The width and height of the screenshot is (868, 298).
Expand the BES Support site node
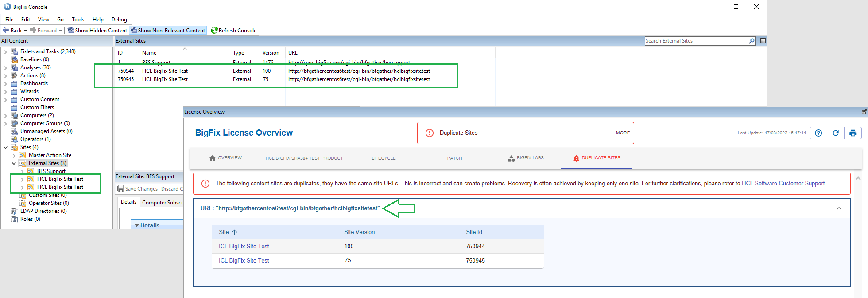pyautogui.click(x=22, y=171)
